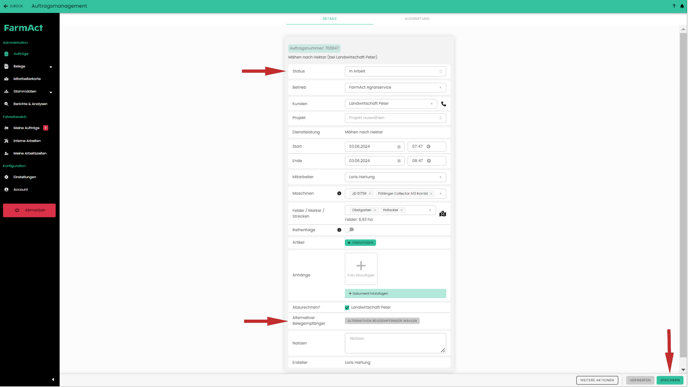The image size is (688, 387).
Task: Expand the Stammdaten submenu arrow
Action: pos(51,92)
